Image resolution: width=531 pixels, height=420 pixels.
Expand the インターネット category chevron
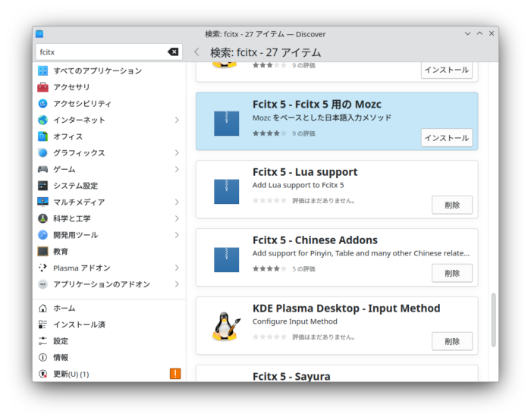click(177, 120)
